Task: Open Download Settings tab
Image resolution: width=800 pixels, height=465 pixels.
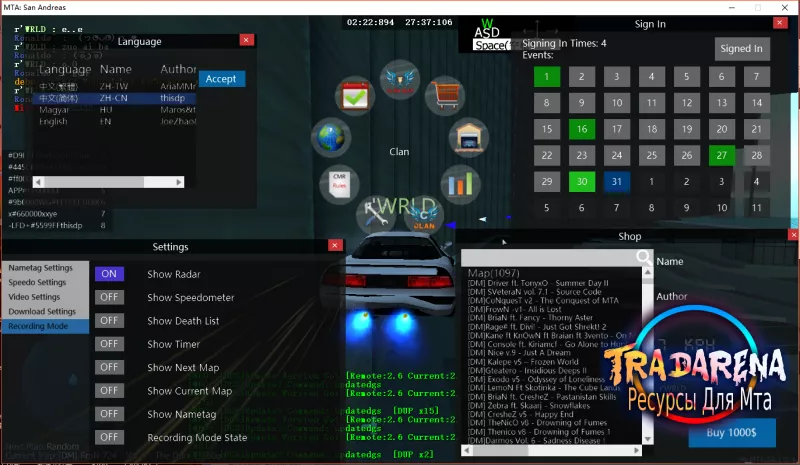Action: [45, 311]
